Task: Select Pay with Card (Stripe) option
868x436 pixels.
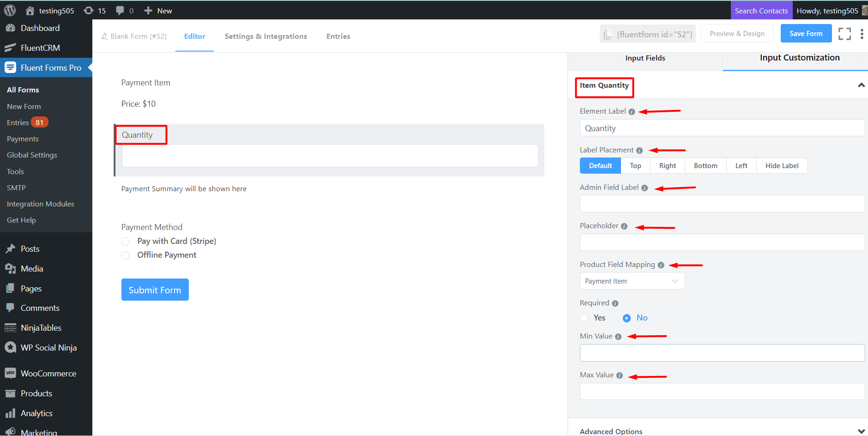Action: tap(126, 242)
